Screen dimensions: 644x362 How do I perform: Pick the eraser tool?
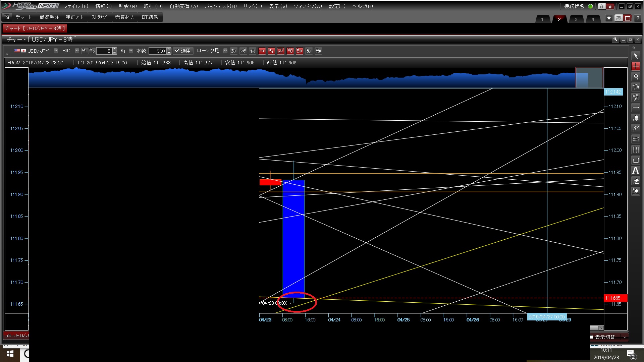click(636, 181)
